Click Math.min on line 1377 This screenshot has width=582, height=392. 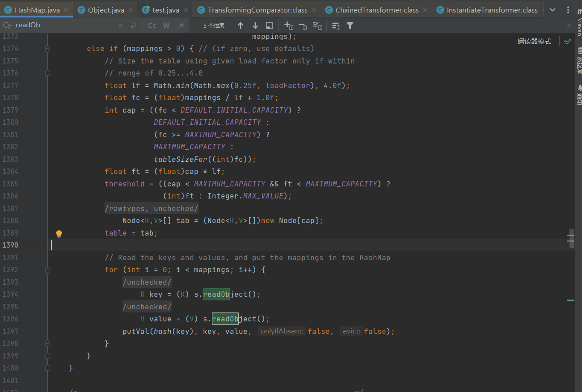click(x=172, y=85)
